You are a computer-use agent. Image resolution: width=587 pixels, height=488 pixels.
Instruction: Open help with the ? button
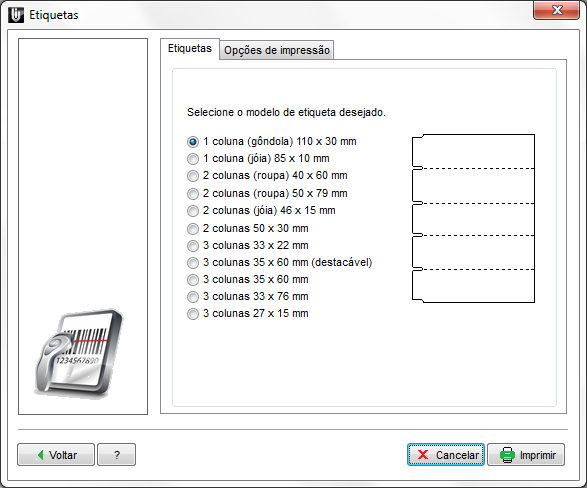116,455
